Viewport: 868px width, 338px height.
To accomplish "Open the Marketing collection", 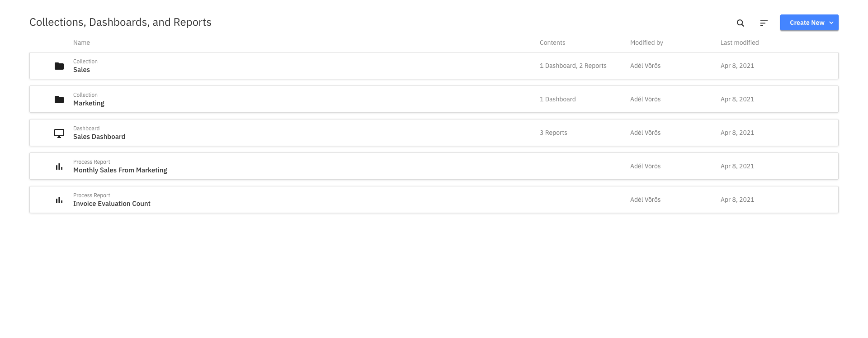I will [434, 99].
